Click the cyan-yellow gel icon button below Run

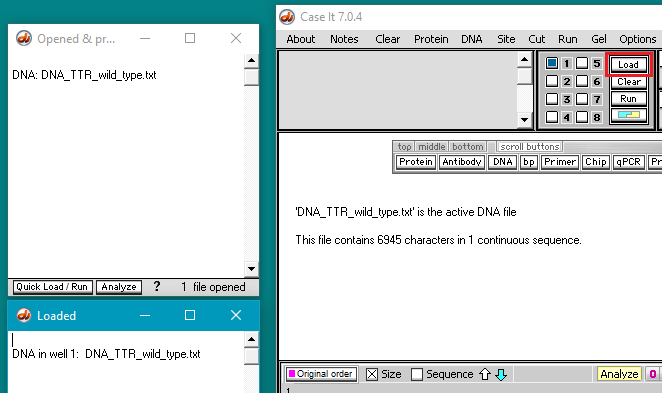click(x=629, y=115)
